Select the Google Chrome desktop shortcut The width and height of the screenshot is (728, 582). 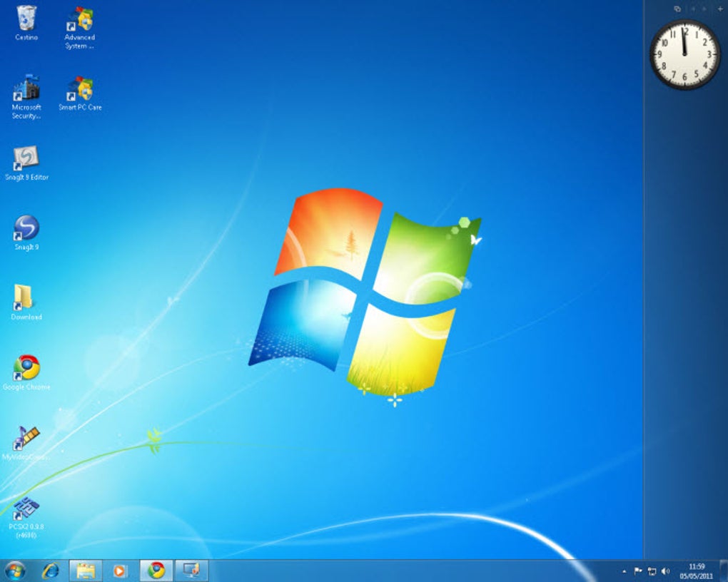tap(26, 372)
